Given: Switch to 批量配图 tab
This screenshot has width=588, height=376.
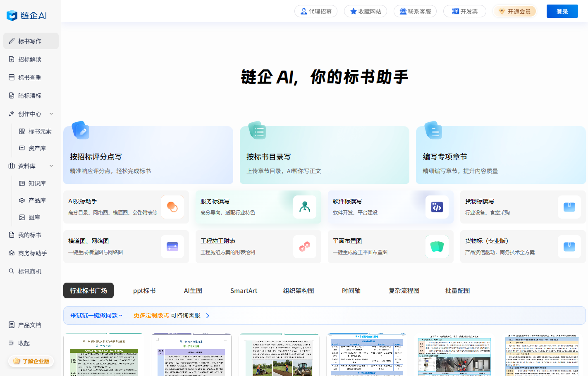Looking at the screenshot, I should 457,290.
